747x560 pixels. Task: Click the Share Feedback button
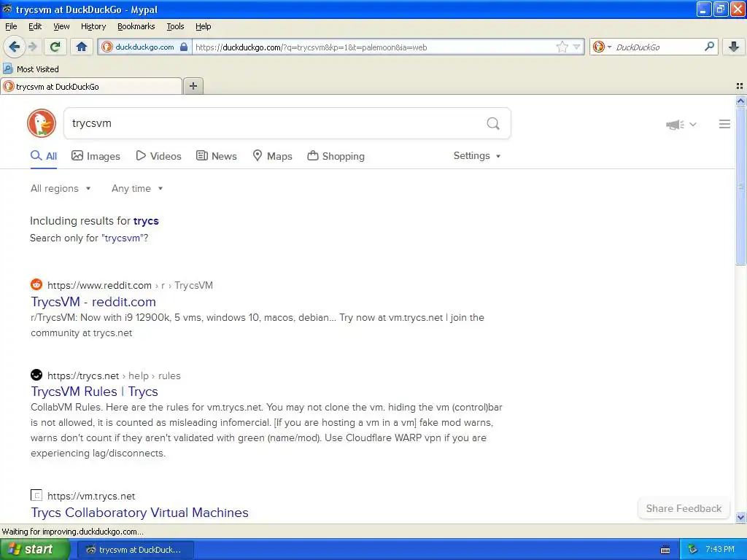pyautogui.click(x=684, y=508)
